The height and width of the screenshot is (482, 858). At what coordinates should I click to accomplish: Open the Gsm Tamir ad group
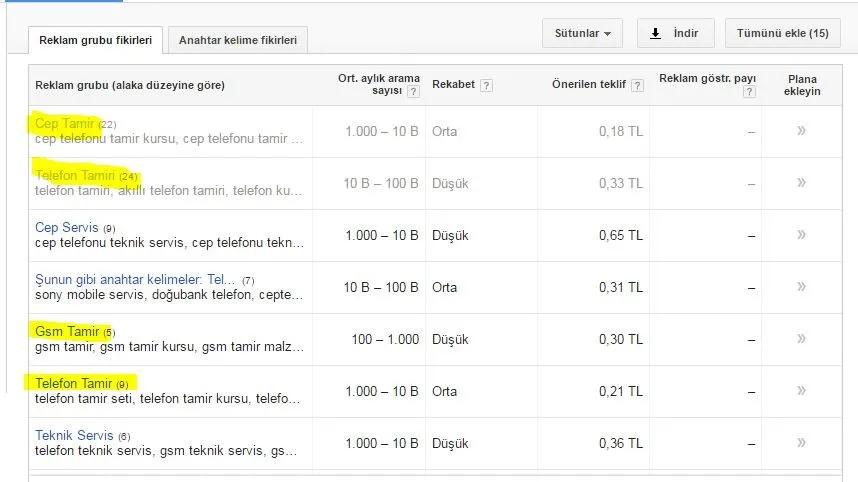coord(67,332)
